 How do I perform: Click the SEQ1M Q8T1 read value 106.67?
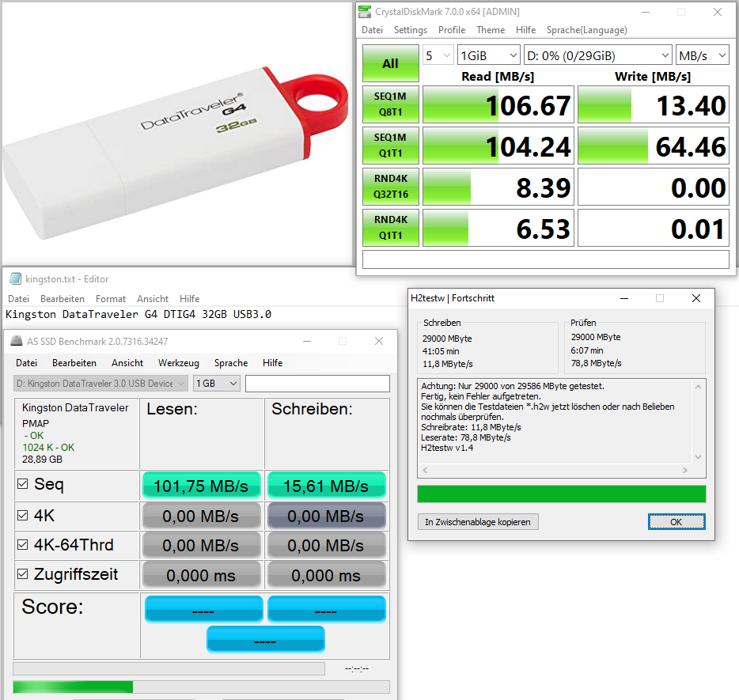[498, 104]
